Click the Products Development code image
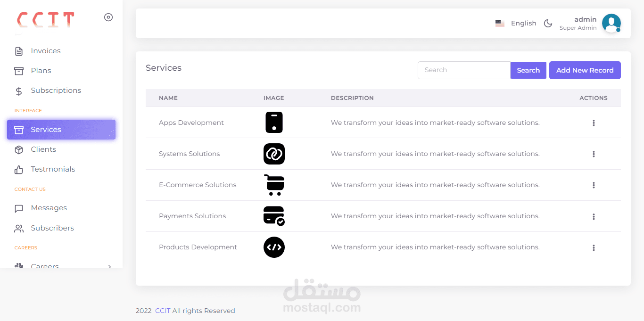644x321 pixels. pos(274,247)
